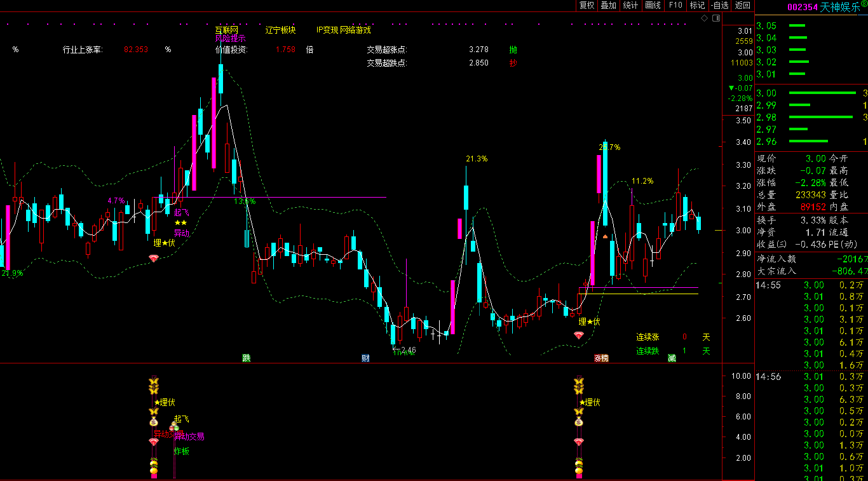Open the 画线 drawing tools
This screenshot has height=481, width=868.
click(653, 6)
